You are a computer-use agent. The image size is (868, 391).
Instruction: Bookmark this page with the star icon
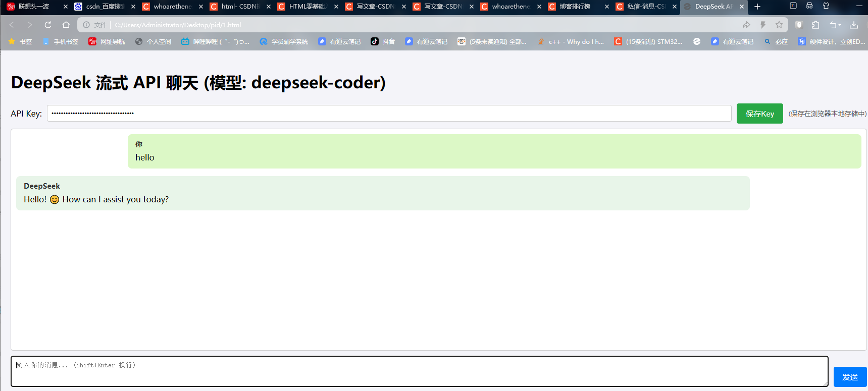(779, 25)
